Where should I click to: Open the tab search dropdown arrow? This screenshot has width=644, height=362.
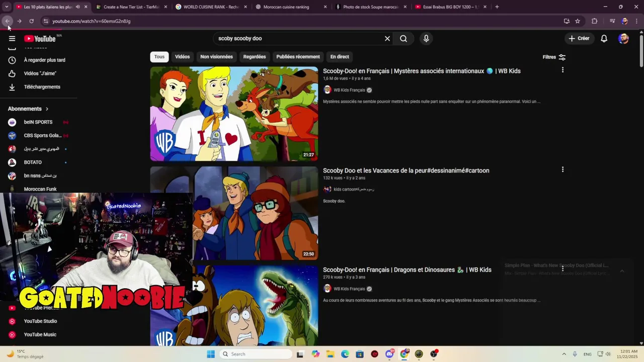point(7,7)
